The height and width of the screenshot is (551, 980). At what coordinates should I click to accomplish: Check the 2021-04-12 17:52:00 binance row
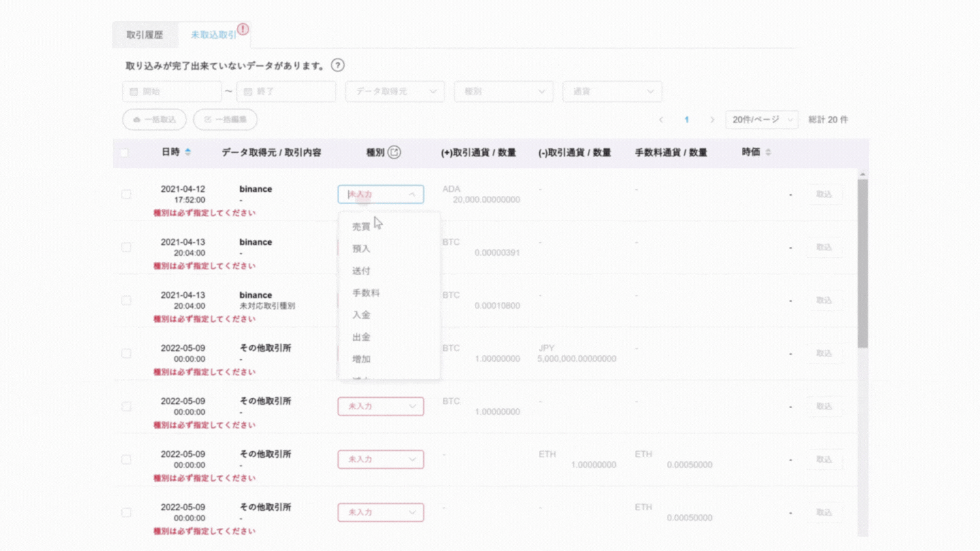point(126,195)
